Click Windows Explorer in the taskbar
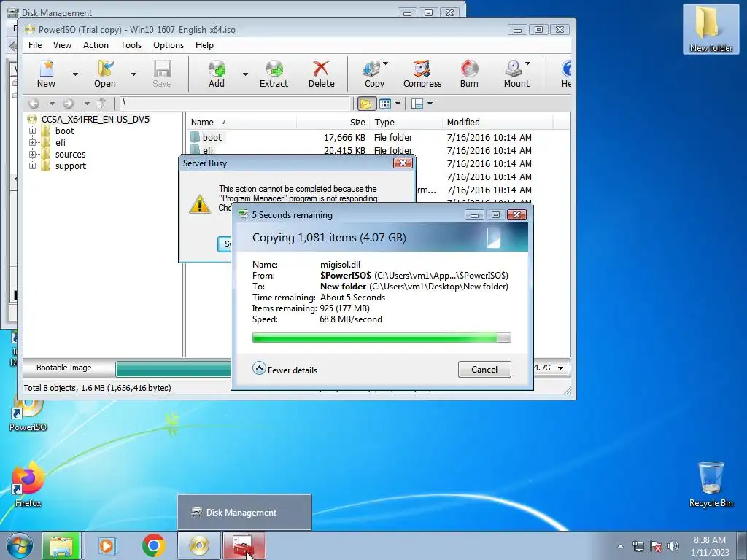 (x=61, y=545)
